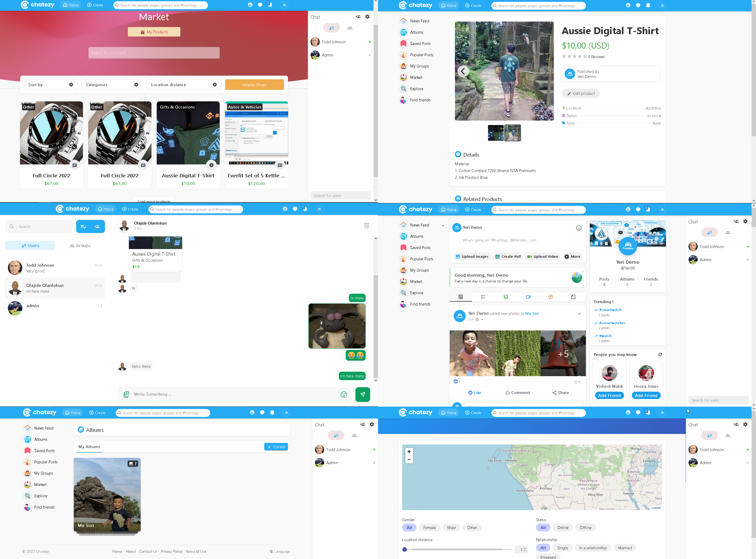Screen dimensions: 756x559
Task: Click More options in post composer
Action: click(x=573, y=256)
